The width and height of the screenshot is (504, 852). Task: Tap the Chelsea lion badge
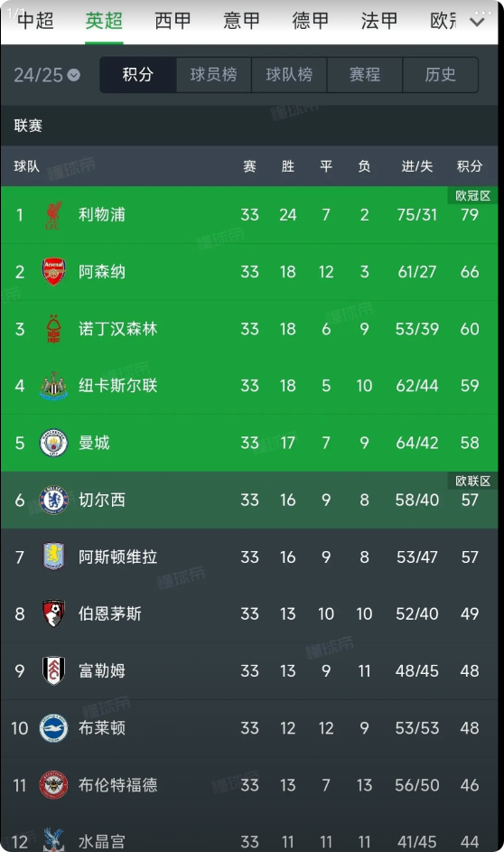pos(53,500)
